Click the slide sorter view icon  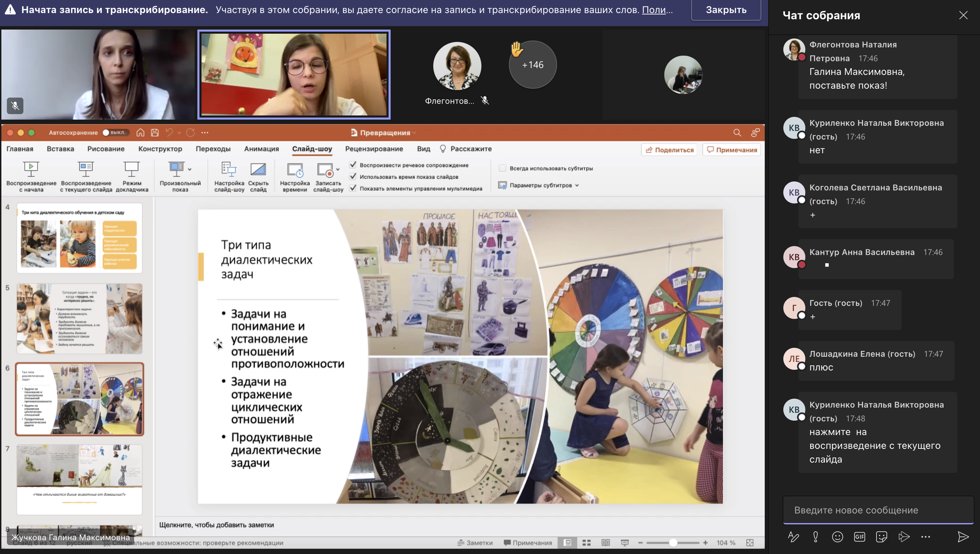587,543
